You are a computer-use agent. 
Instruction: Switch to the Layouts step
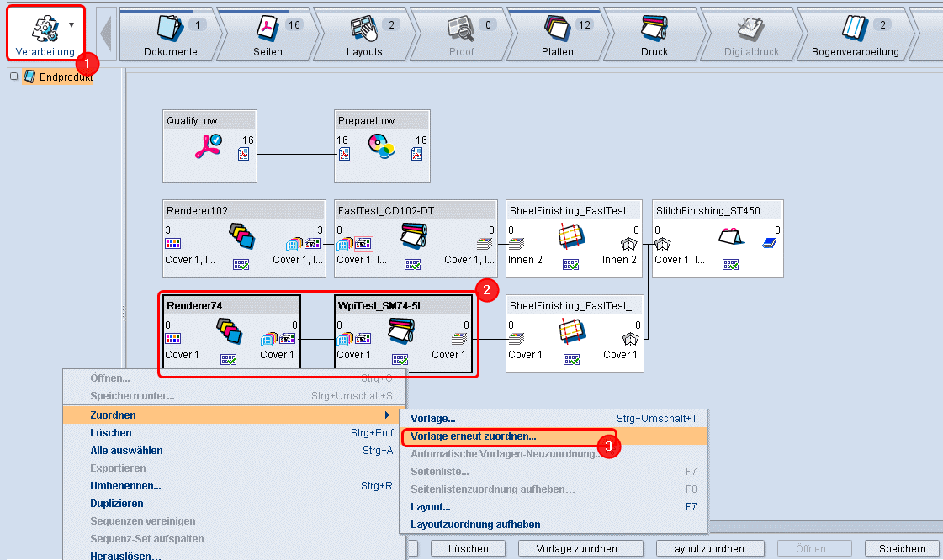[x=364, y=34]
